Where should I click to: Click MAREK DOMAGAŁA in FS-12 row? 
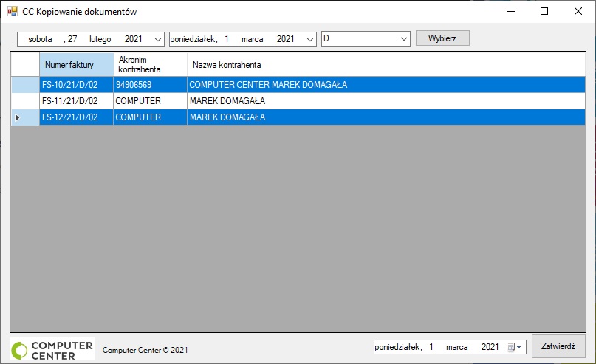click(x=386, y=117)
